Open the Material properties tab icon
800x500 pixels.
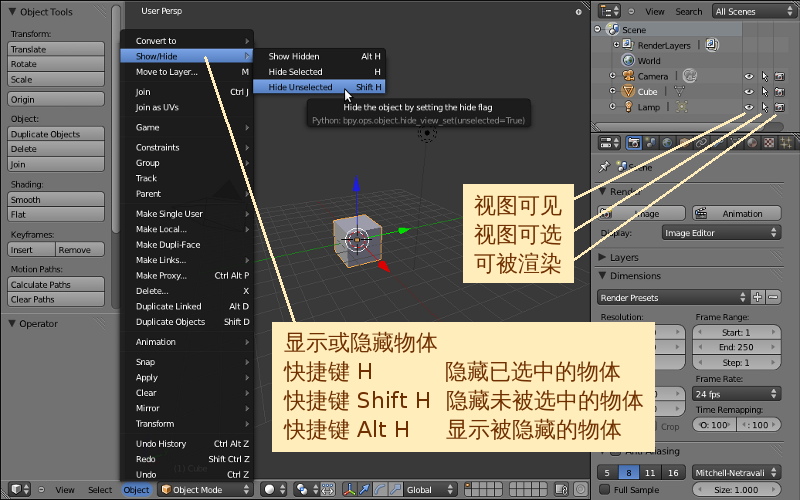[x=752, y=143]
